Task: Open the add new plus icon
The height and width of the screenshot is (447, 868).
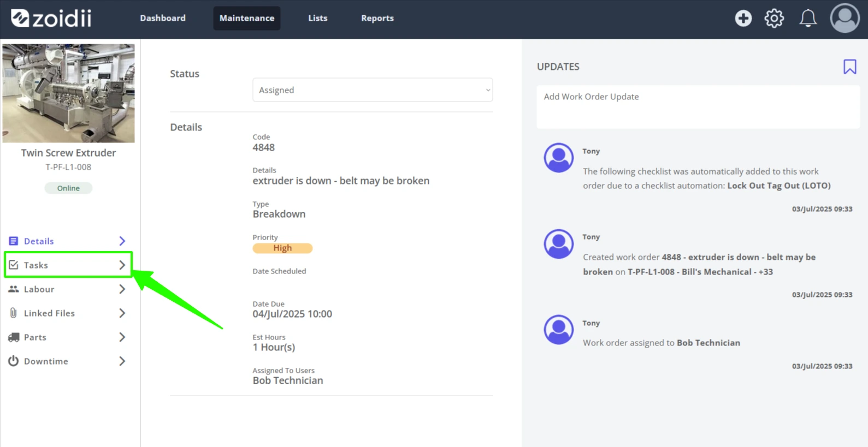Action: (x=743, y=18)
